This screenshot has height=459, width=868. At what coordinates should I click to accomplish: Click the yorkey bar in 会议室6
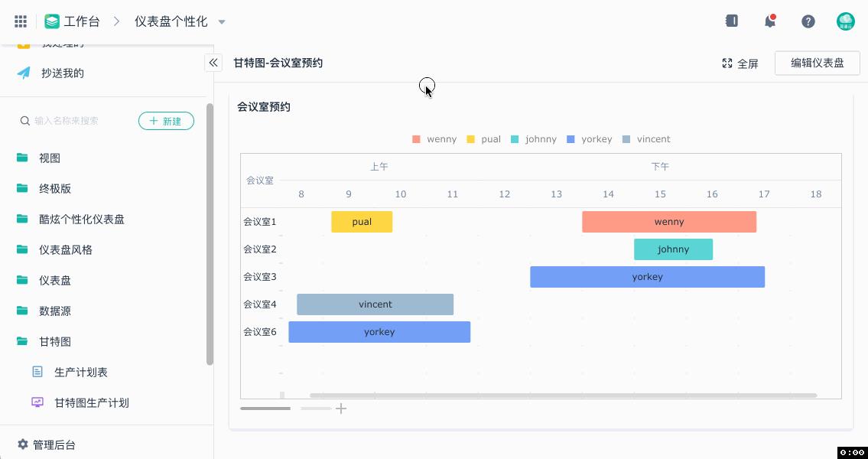(380, 332)
